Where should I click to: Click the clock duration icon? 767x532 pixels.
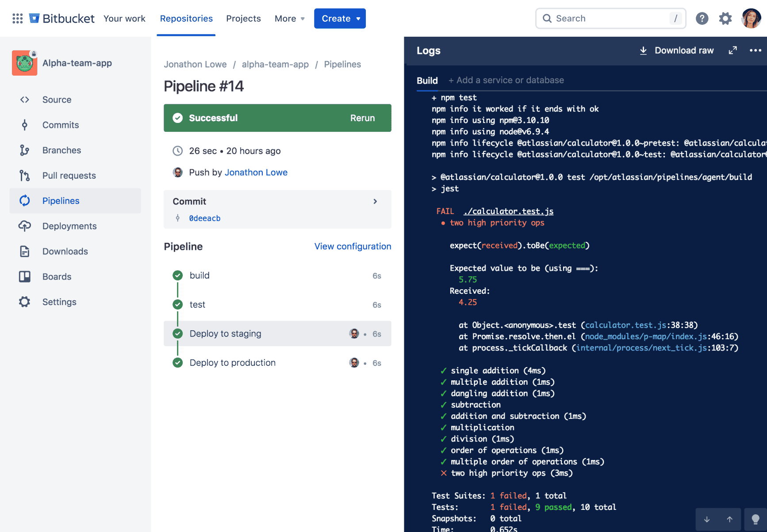click(178, 151)
